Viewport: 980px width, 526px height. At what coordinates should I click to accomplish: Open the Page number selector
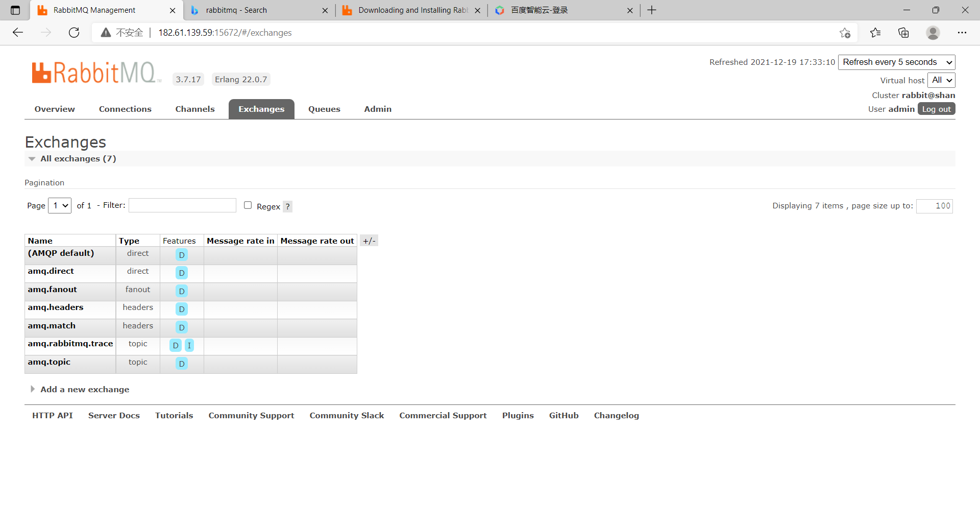(x=59, y=205)
